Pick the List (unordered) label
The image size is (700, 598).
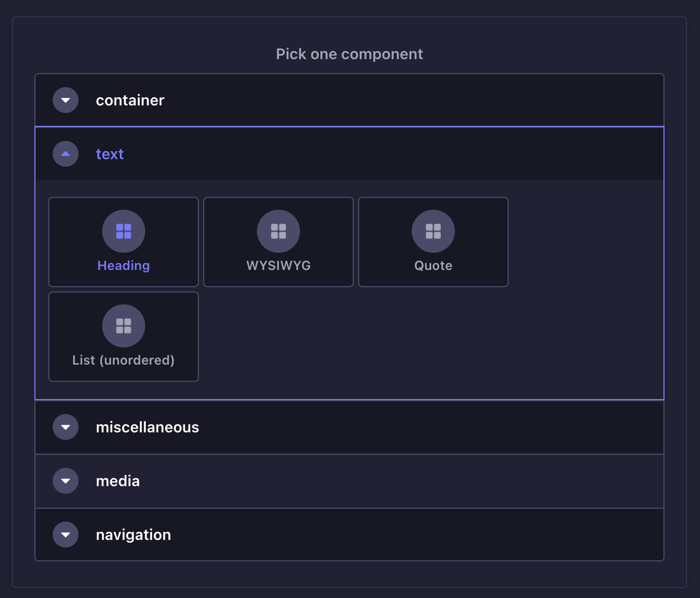click(124, 360)
